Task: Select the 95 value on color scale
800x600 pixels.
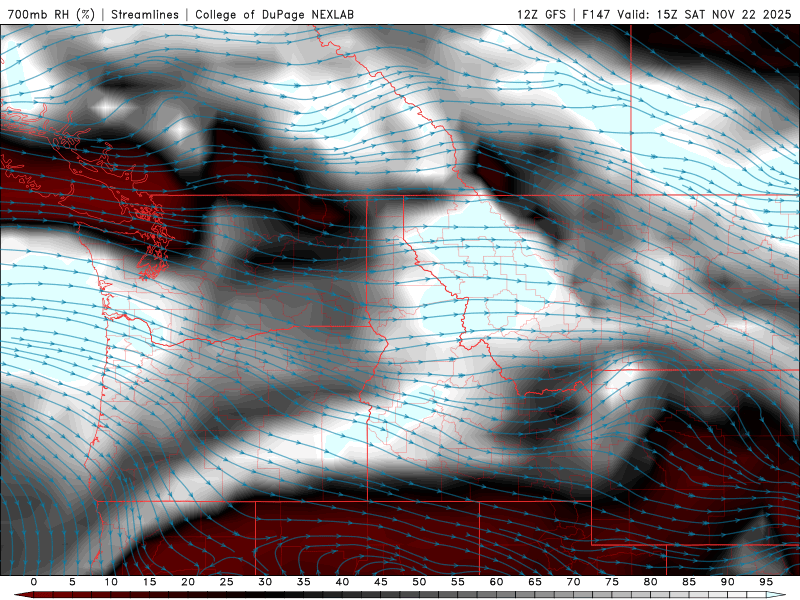Action: point(766,582)
